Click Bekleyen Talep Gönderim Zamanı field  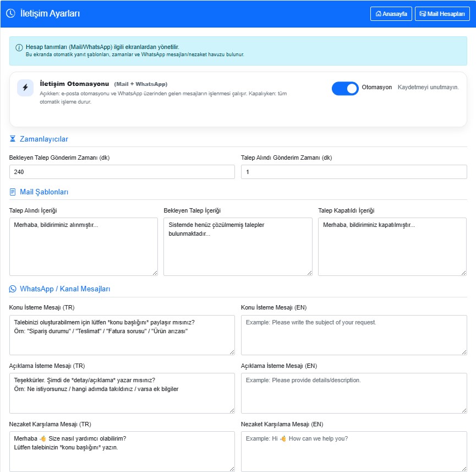(x=122, y=172)
